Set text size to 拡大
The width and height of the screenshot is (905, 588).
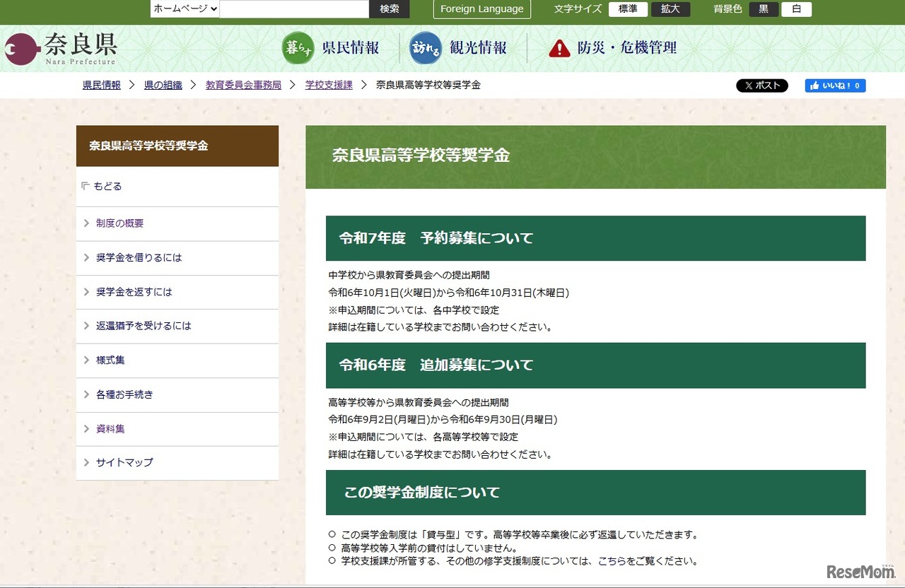point(670,9)
